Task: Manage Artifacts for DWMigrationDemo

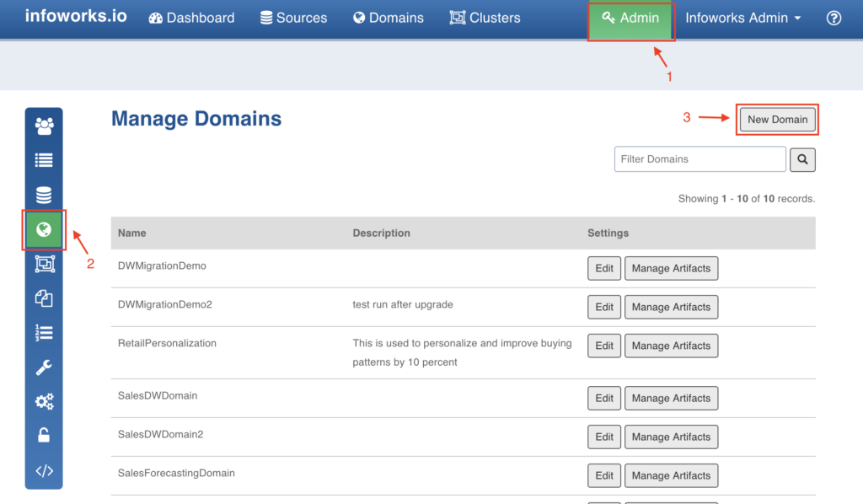Action: (671, 269)
